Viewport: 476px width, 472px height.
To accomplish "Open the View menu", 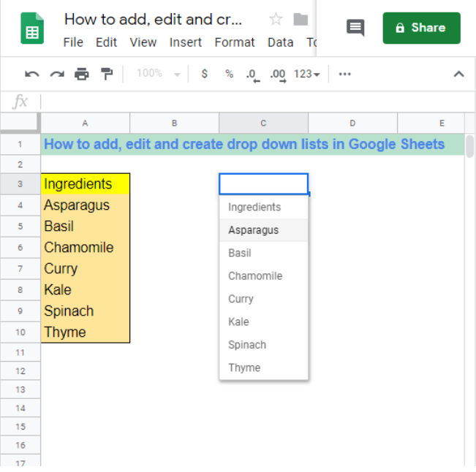I will (143, 42).
